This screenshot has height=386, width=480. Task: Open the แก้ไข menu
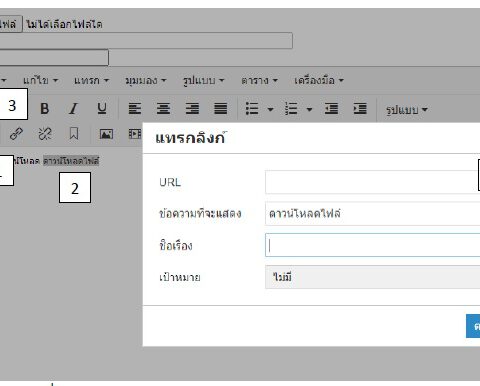[40, 80]
